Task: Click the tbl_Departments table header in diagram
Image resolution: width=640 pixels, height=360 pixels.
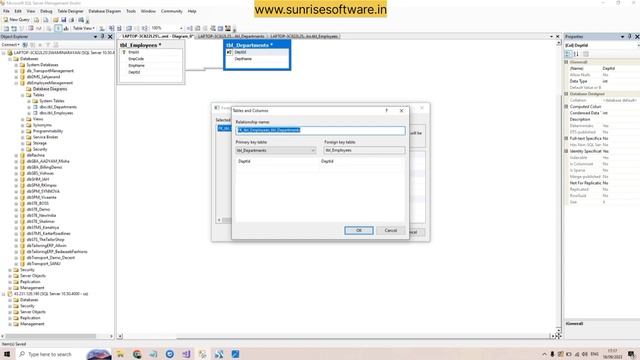Action: click(257, 45)
